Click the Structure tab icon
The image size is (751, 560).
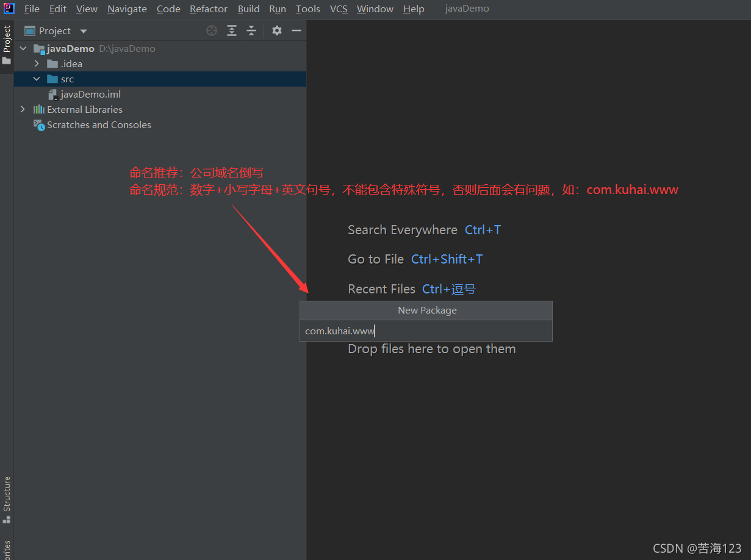pyautogui.click(x=7, y=520)
